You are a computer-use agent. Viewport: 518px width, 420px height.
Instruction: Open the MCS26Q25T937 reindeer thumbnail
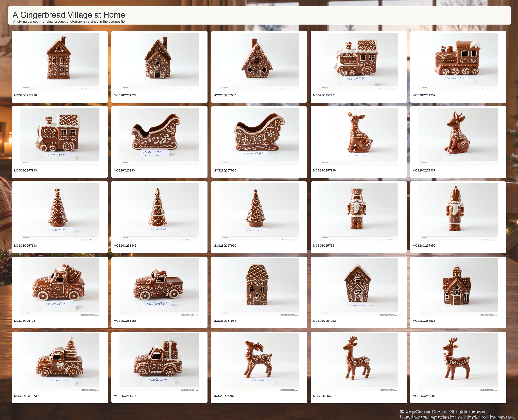(458, 137)
